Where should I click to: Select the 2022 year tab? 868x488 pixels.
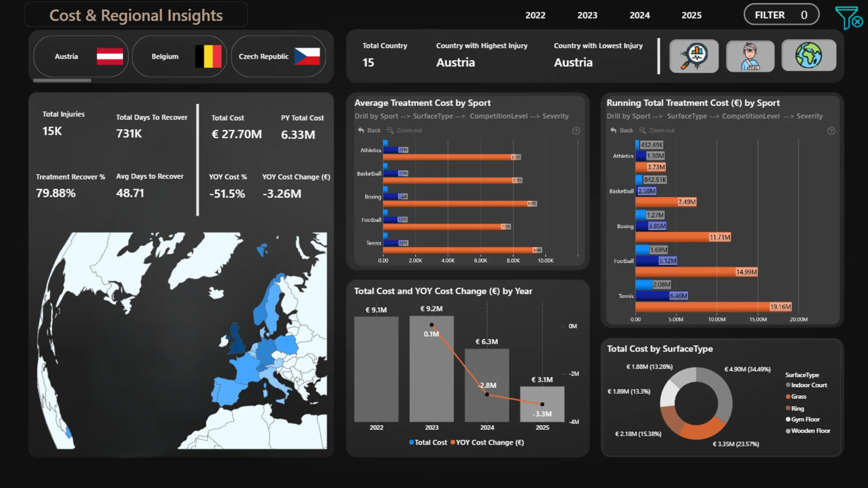[x=535, y=15]
